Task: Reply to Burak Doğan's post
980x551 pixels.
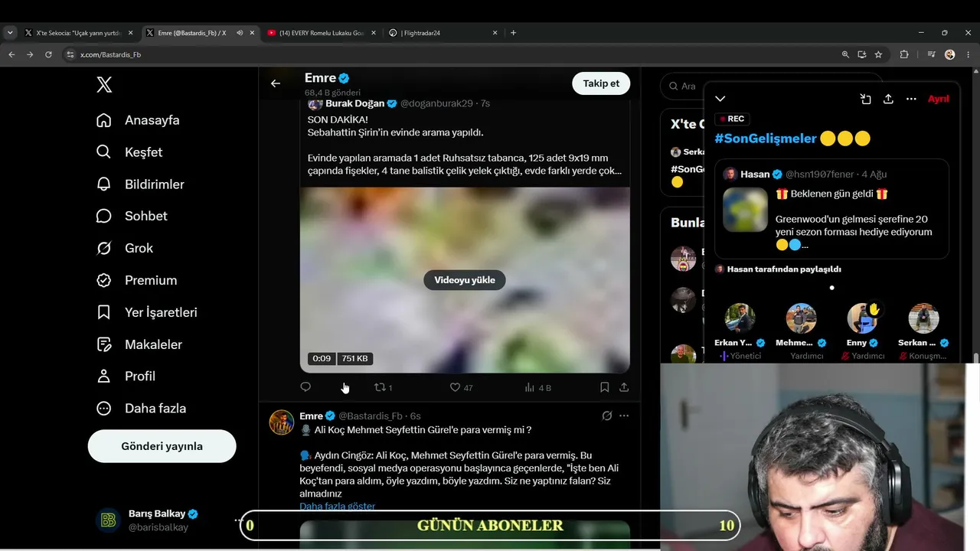Action: tap(305, 387)
